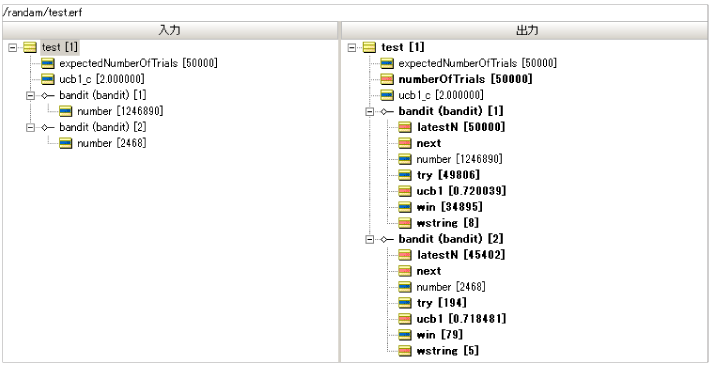Select bandit (bandit) [1] in output tree
This screenshot has height=369, width=710.
tap(451, 111)
